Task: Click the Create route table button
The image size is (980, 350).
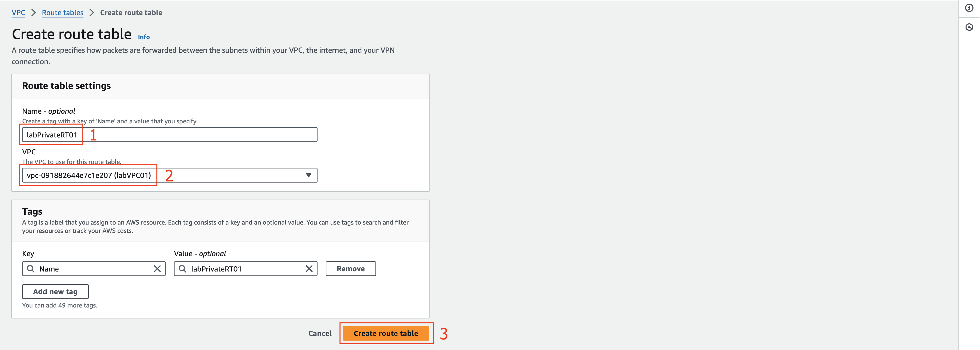Action: click(x=386, y=333)
